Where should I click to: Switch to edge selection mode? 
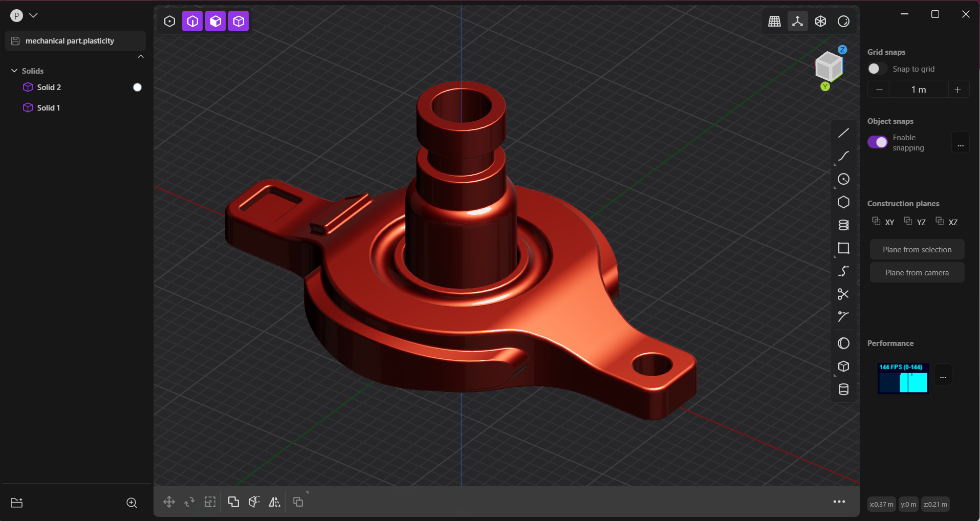click(192, 21)
